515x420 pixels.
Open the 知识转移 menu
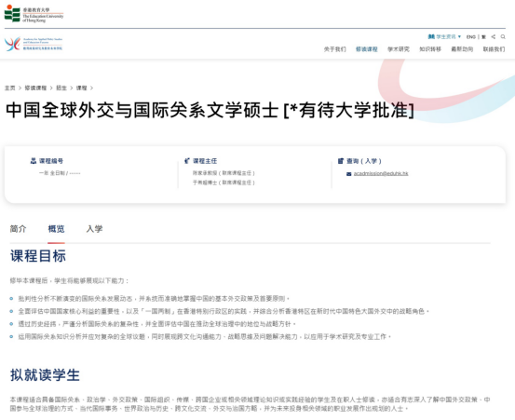point(430,49)
